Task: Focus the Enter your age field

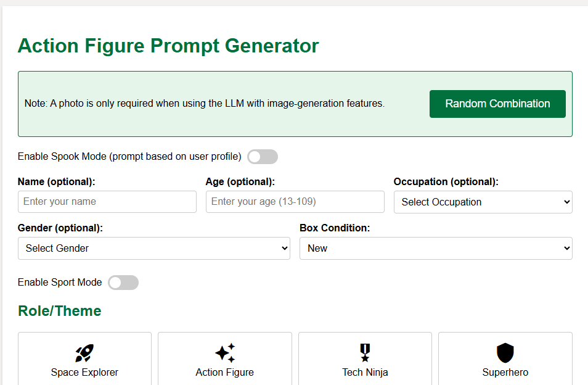Action: [295, 202]
